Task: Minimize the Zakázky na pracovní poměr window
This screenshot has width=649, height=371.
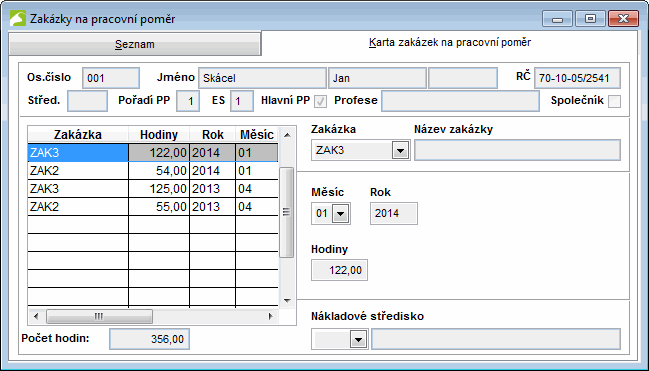Action: point(558,19)
